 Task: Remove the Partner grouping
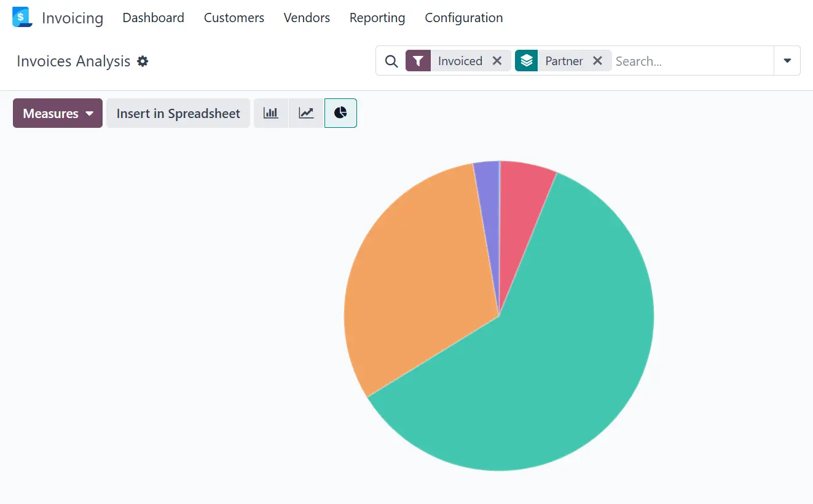(x=597, y=61)
